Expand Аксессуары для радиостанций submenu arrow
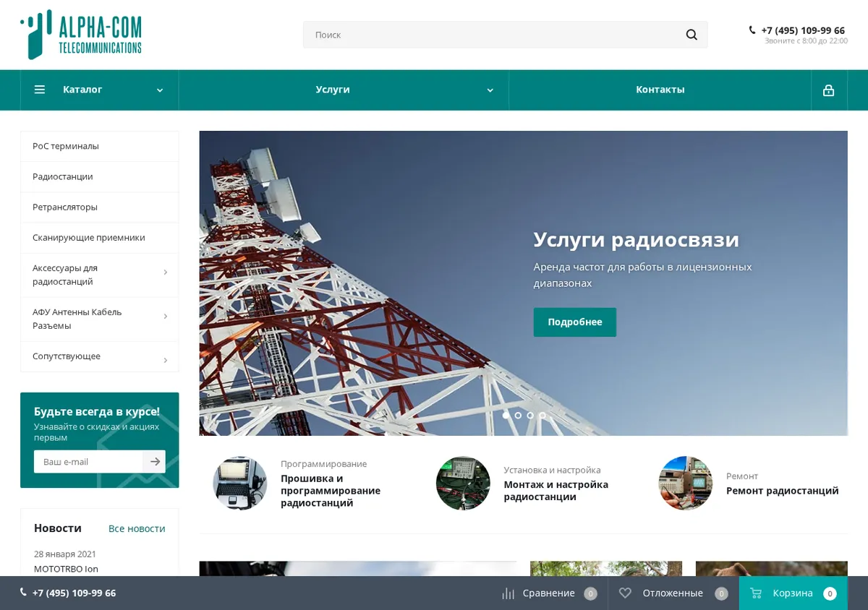Image resolution: width=868 pixels, height=610 pixels. [x=165, y=272]
